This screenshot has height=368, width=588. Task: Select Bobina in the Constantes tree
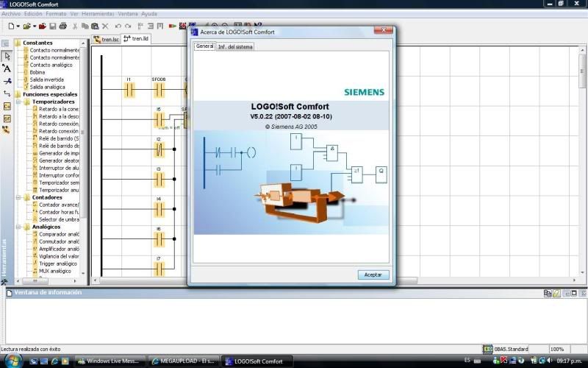[x=37, y=72]
